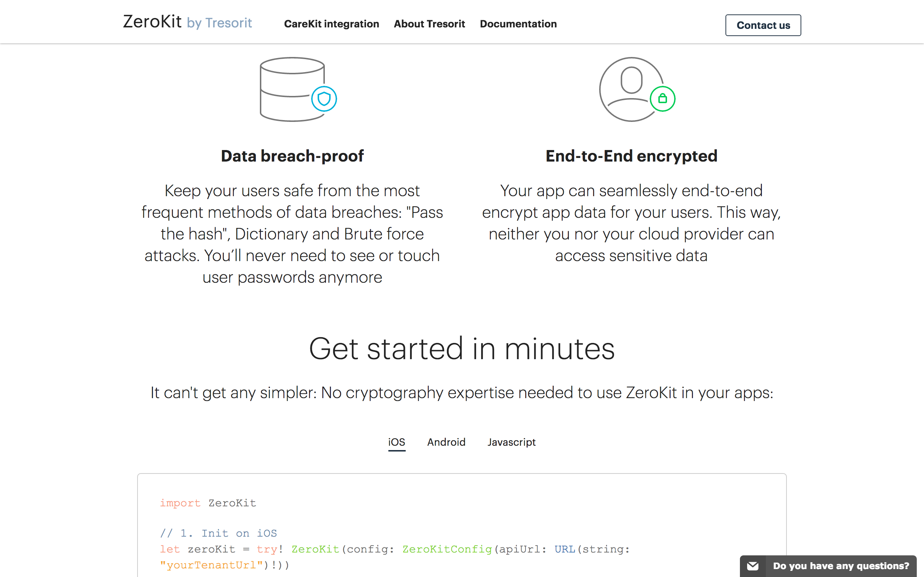This screenshot has width=924, height=577.
Task: Click the Data breach-proof heading
Action: pyautogui.click(x=292, y=156)
